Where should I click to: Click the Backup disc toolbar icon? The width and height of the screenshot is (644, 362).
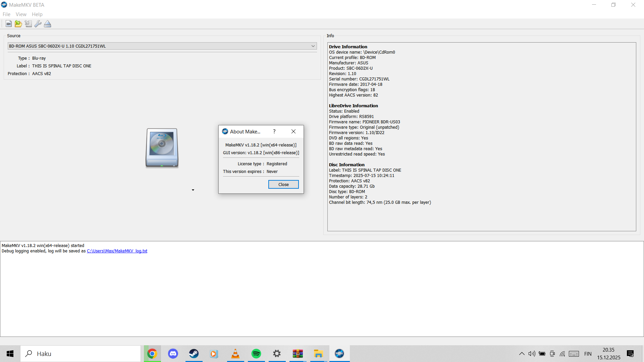(x=28, y=24)
